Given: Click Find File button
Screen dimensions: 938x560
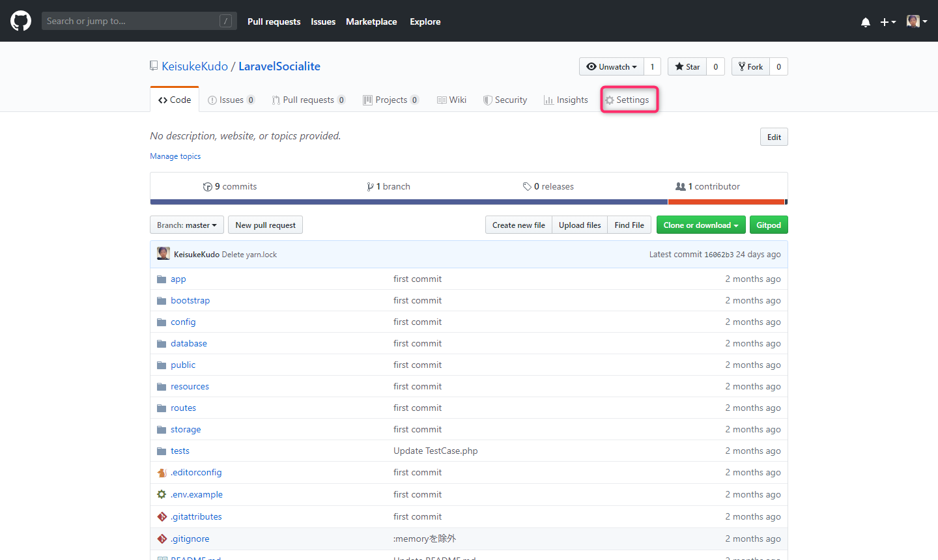Looking at the screenshot, I should tap(629, 225).
